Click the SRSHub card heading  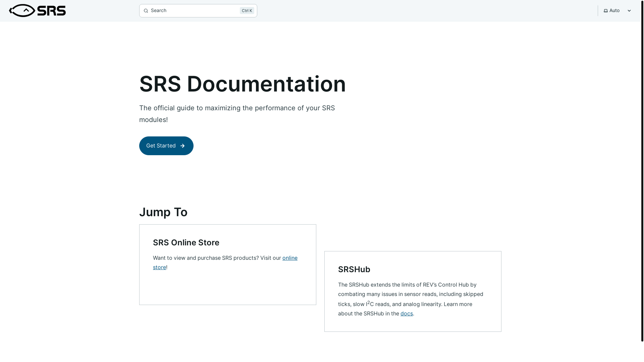point(354,269)
